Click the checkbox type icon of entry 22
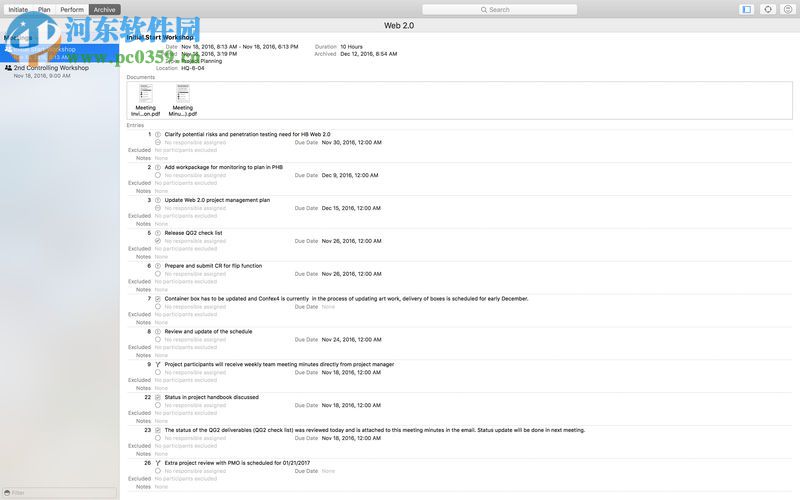The height and width of the screenshot is (500, 800). 158,397
